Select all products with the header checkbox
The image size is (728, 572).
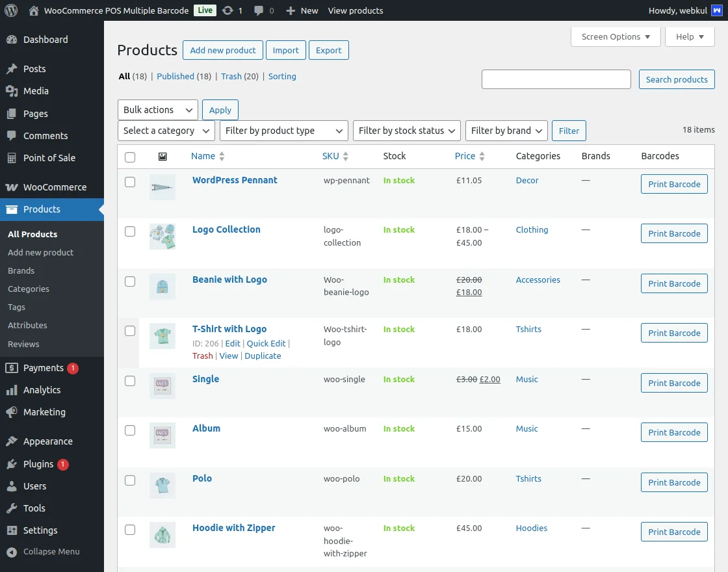point(130,157)
